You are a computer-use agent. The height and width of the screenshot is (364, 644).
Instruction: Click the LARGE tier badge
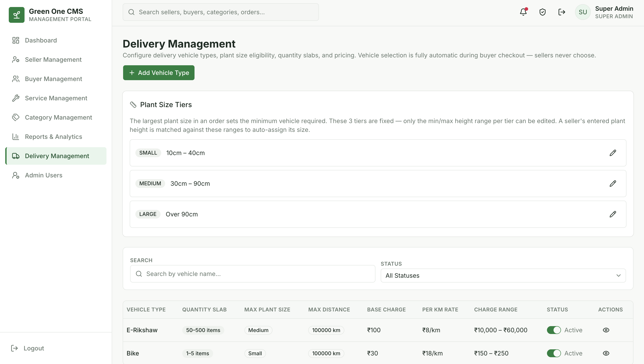[148, 214]
